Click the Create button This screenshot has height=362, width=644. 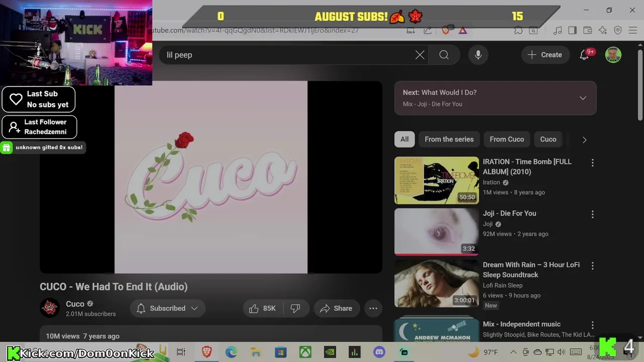point(544,55)
